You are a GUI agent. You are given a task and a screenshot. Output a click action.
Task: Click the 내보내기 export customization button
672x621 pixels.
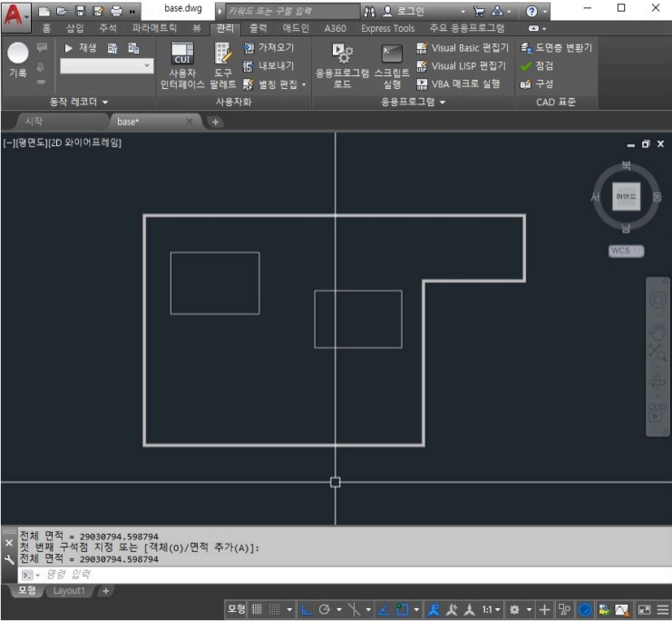click(268, 66)
